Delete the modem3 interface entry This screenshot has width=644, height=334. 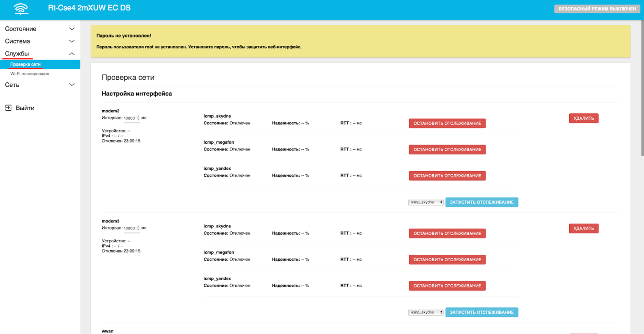583,228
